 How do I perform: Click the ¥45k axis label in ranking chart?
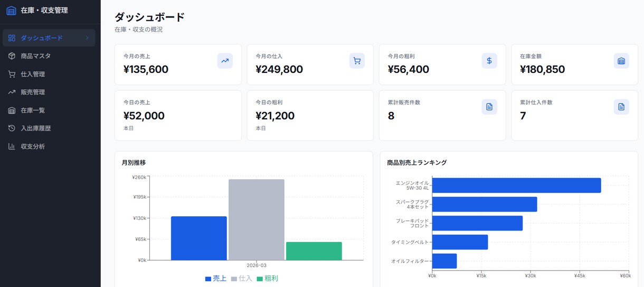(580, 275)
